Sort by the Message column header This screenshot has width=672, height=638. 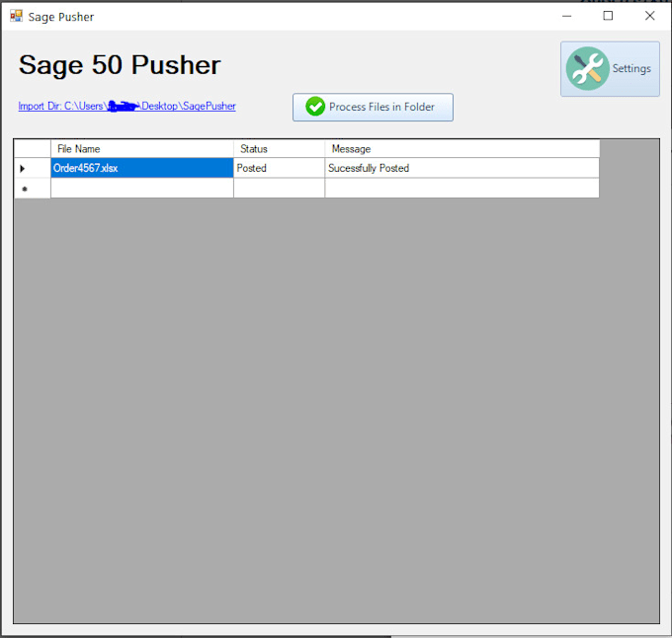pyautogui.click(x=462, y=148)
